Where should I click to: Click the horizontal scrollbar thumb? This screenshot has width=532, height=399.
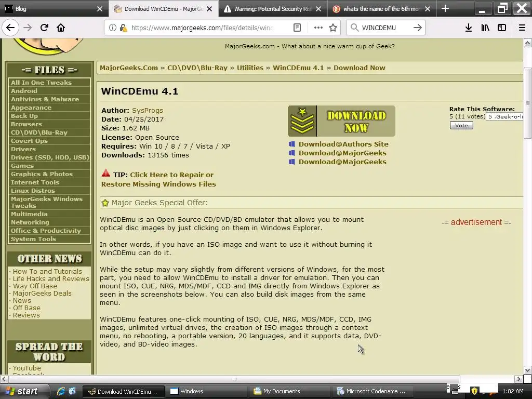(x=234, y=379)
